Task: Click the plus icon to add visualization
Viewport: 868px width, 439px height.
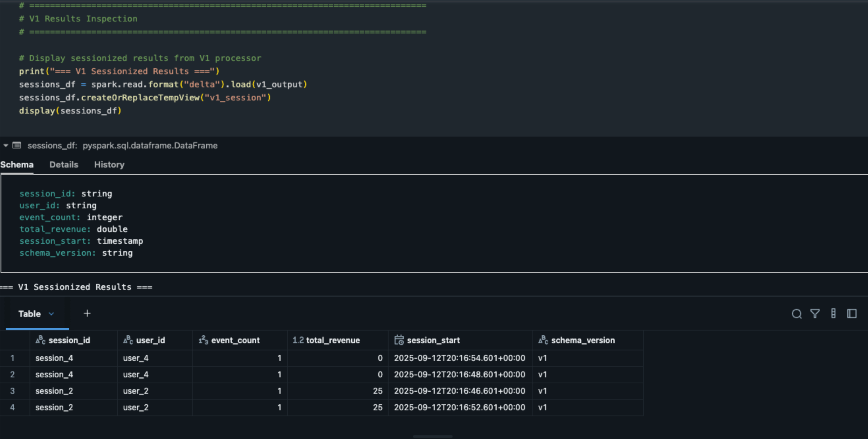Action: click(x=87, y=313)
